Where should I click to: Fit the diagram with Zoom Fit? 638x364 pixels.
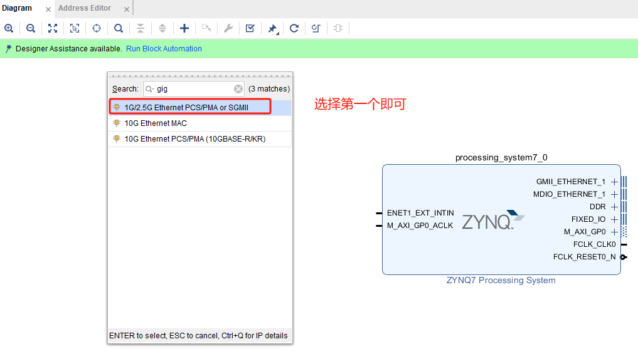click(53, 28)
